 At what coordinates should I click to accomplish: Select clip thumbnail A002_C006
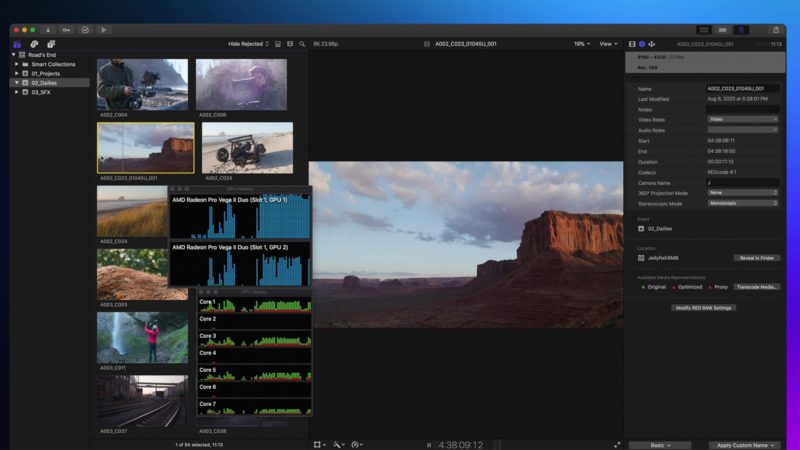coord(241,85)
